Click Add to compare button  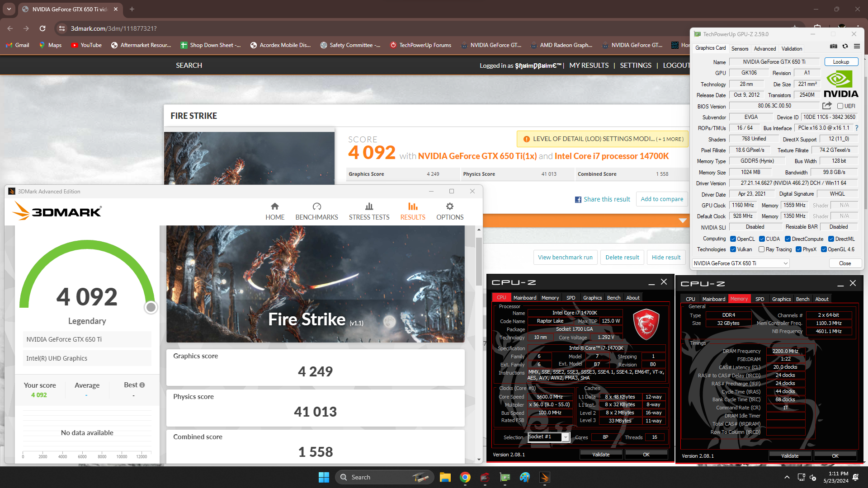coord(662,199)
